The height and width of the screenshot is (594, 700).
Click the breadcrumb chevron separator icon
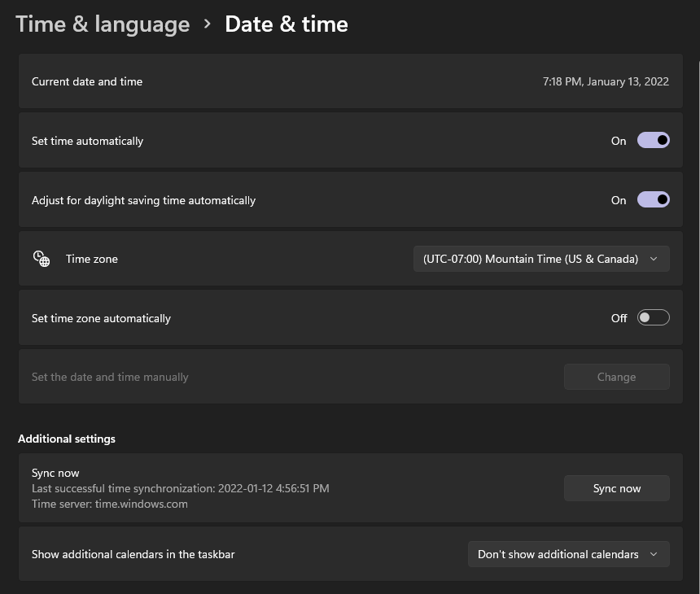[207, 24]
